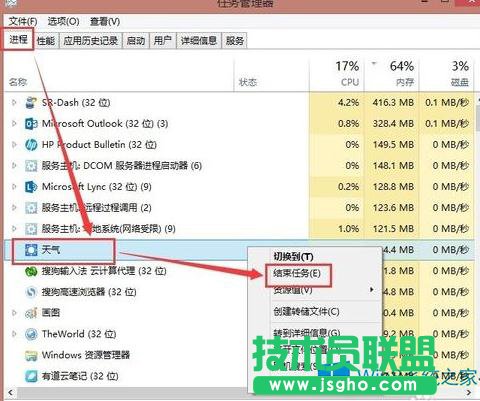Open the 文件(F) menu
Image resolution: width=480 pixels, height=401 pixels.
coord(23,22)
